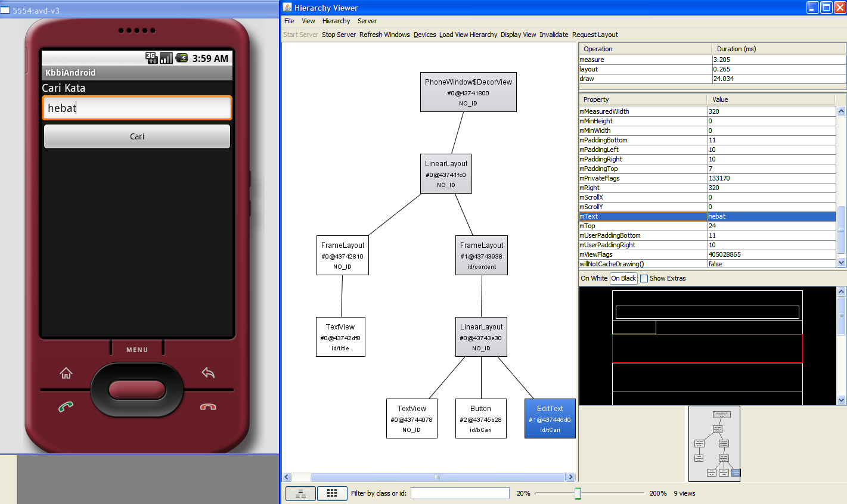Select the On White background toggle

(x=594, y=278)
